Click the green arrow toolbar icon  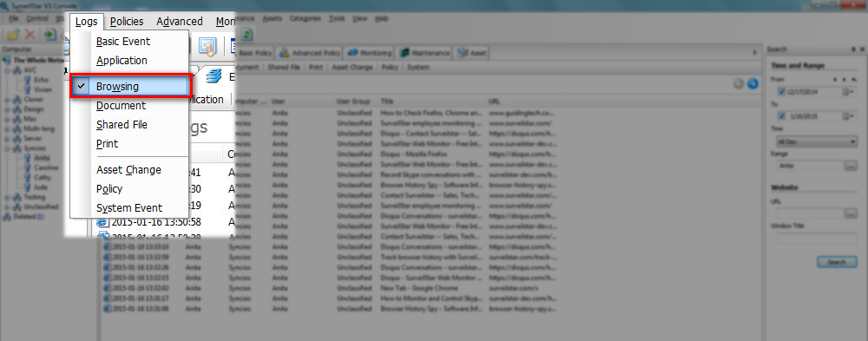point(49,35)
